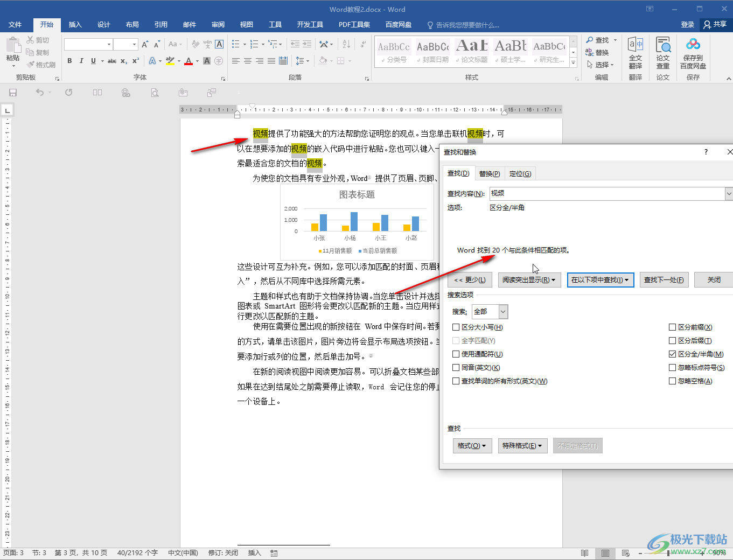Viewport: 733px width, 560px height.
Task: Click the Format Painter brush
Action: pyautogui.click(x=30, y=65)
